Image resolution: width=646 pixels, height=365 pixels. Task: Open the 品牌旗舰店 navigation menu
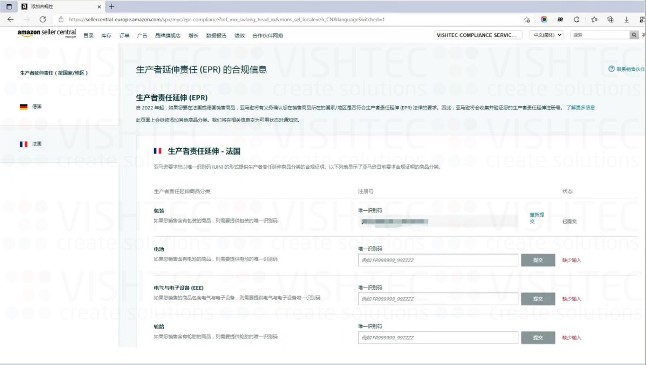[167, 35]
